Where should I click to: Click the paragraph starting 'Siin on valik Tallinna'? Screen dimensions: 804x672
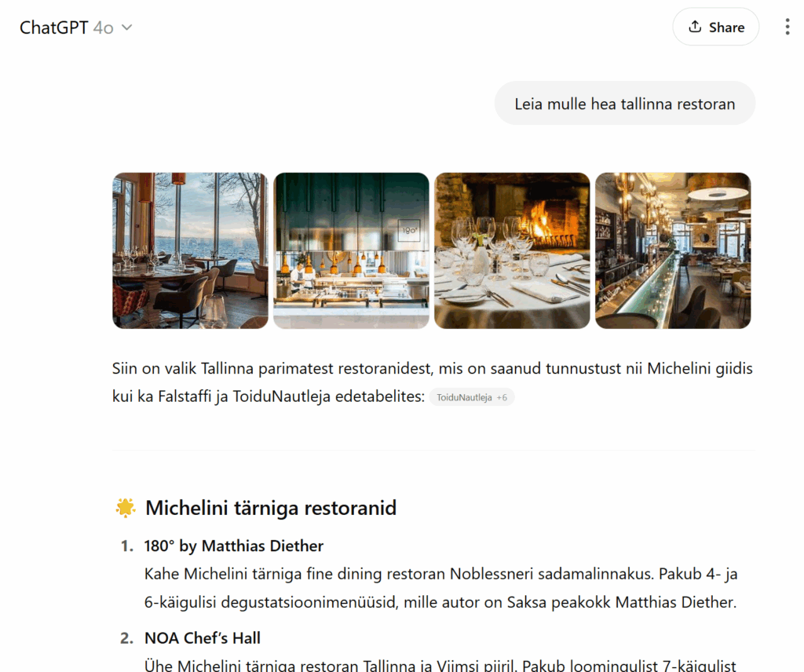pos(433,382)
